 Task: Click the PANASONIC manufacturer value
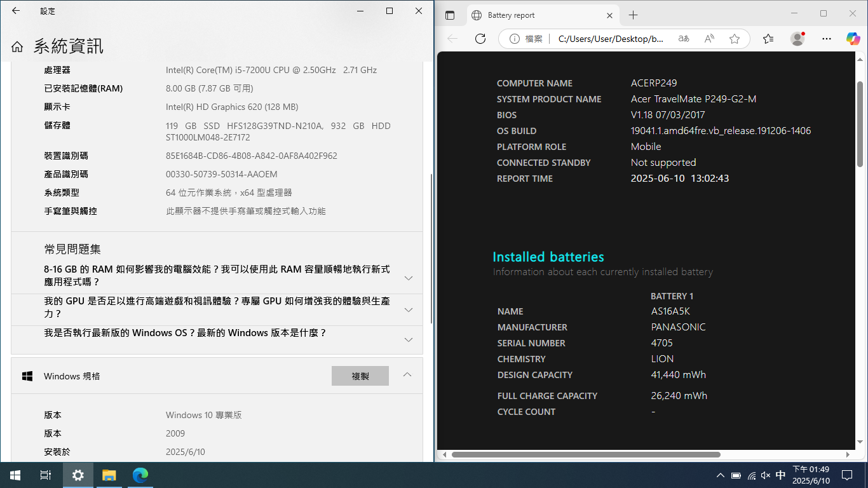click(678, 327)
